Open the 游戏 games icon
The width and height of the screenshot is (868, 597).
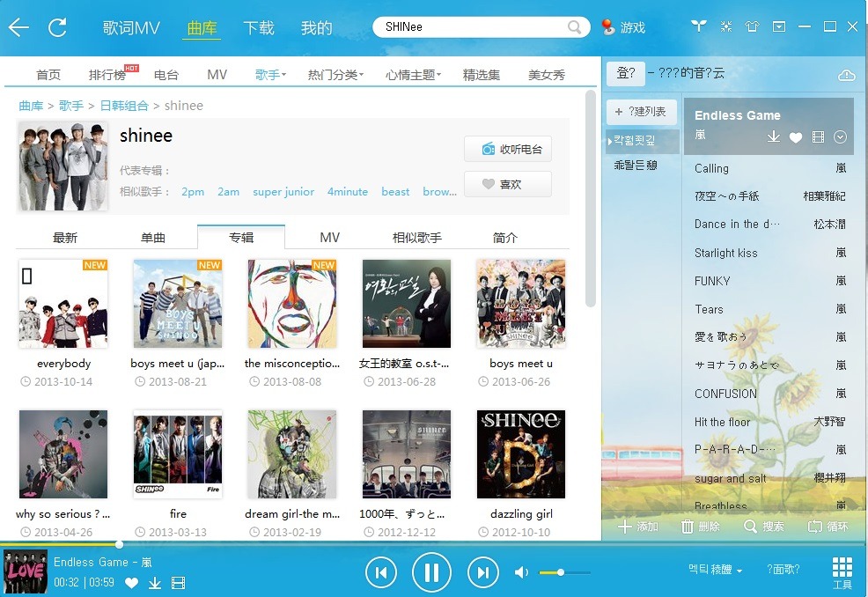tap(624, 26)
